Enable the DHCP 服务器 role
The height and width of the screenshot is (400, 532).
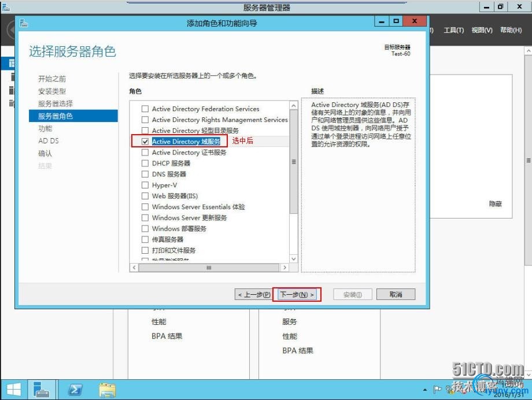click(x=145, y=163)
